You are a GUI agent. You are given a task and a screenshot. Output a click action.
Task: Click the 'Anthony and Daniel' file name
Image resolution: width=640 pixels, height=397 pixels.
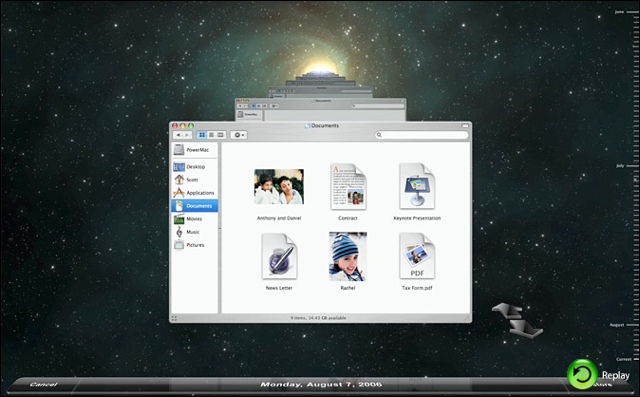[x=279, y=218]
